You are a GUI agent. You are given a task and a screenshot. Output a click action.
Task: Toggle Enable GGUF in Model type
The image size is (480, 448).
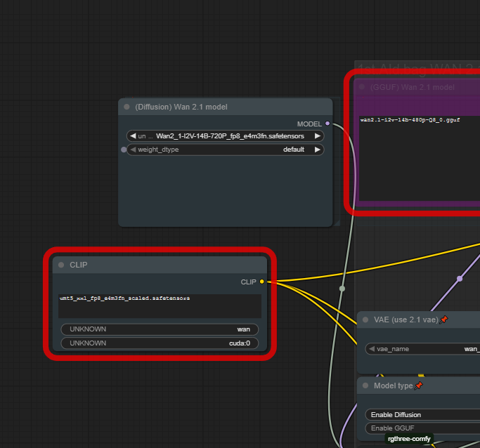[x=422, y=428]
